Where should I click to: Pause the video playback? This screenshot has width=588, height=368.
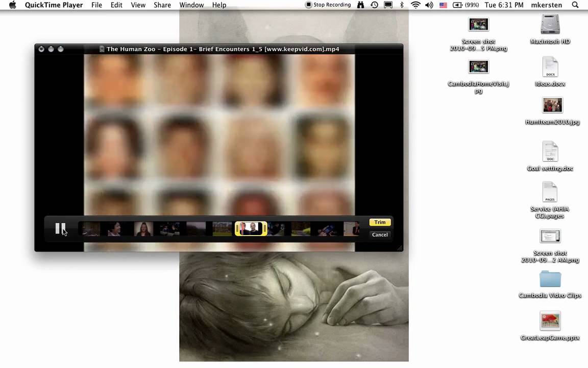pyautogui.click(x=60, y=228)
